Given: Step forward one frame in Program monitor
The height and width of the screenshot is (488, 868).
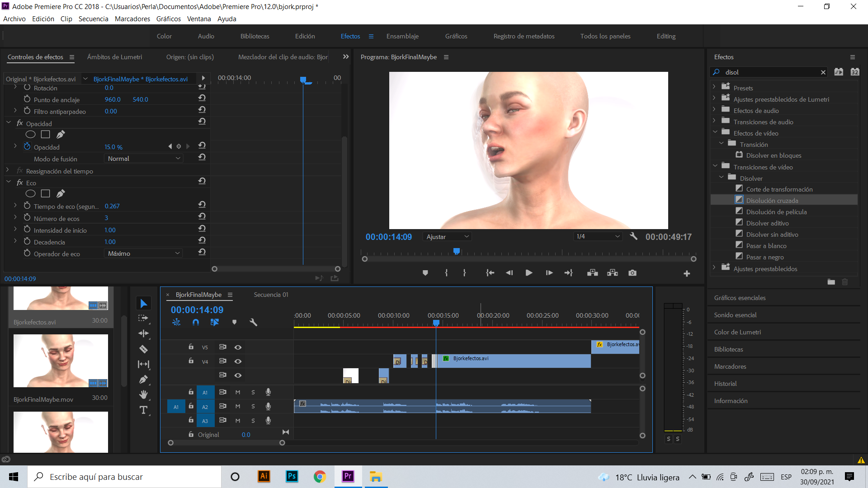Looking at the screenshot, I should [549, 273].
